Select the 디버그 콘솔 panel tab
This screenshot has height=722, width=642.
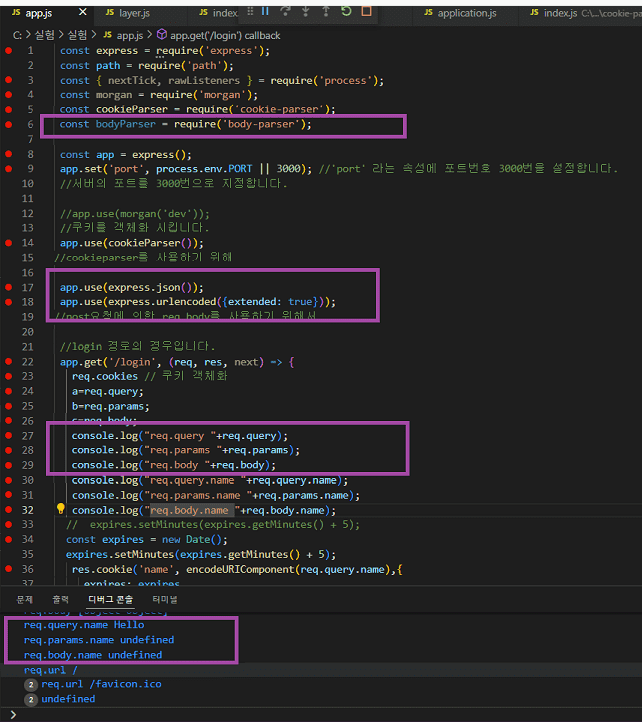tap(111, 600)
